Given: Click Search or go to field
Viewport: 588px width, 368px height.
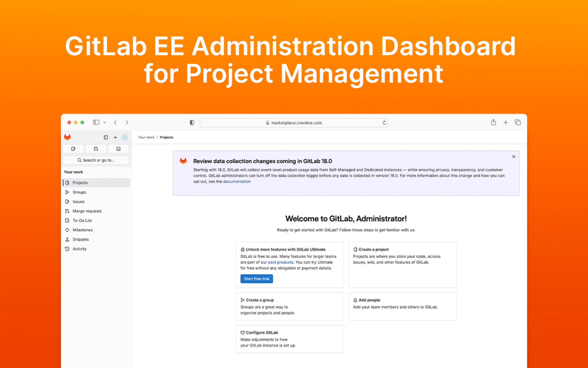Looking at the screenshot, I should pos(96,160).
